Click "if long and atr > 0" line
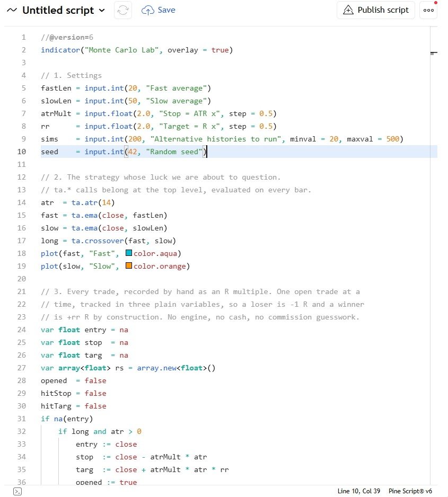The width and height of the screenshot is (448, 497). click(x=100, y=431)
